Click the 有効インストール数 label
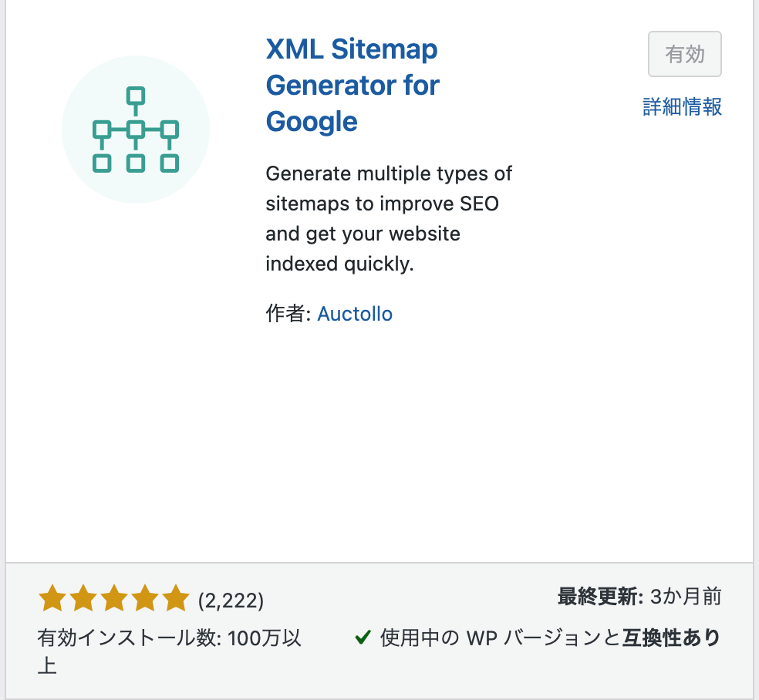Screen dimensions: 759x700 130,638
